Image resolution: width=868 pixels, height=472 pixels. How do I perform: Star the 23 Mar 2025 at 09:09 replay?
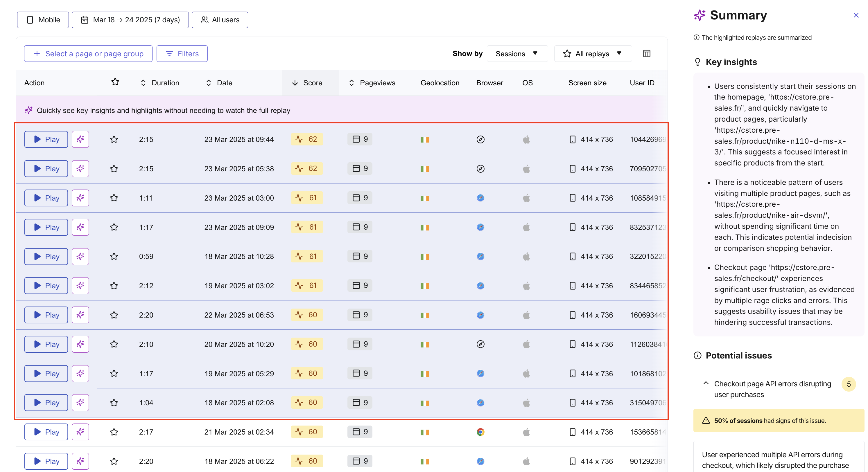click(x=114, y=227)
